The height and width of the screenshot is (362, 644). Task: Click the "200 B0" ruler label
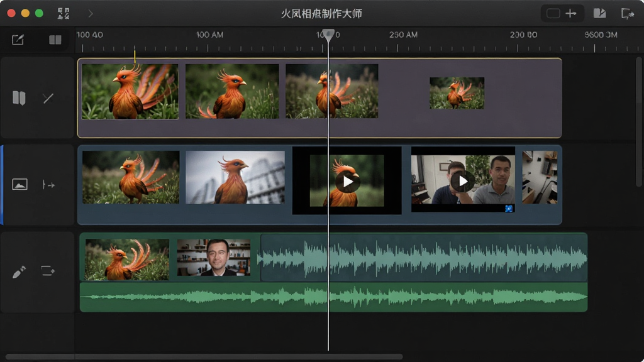tap(524, 35)
